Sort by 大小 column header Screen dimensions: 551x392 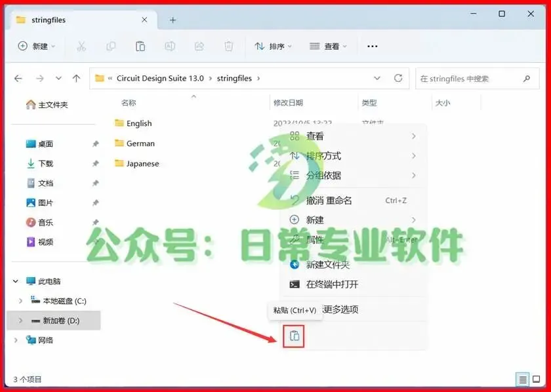click(x=443, y=102)
